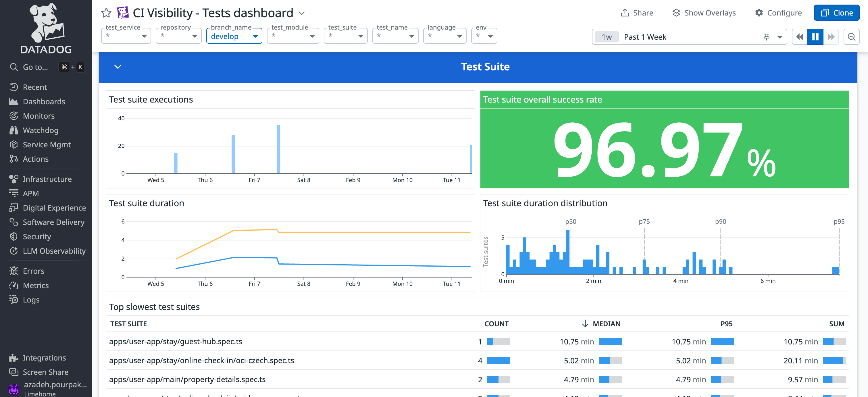Pin the current time frame
The height and width of the screenshot is (397, 868).
(x=766, y=37)
